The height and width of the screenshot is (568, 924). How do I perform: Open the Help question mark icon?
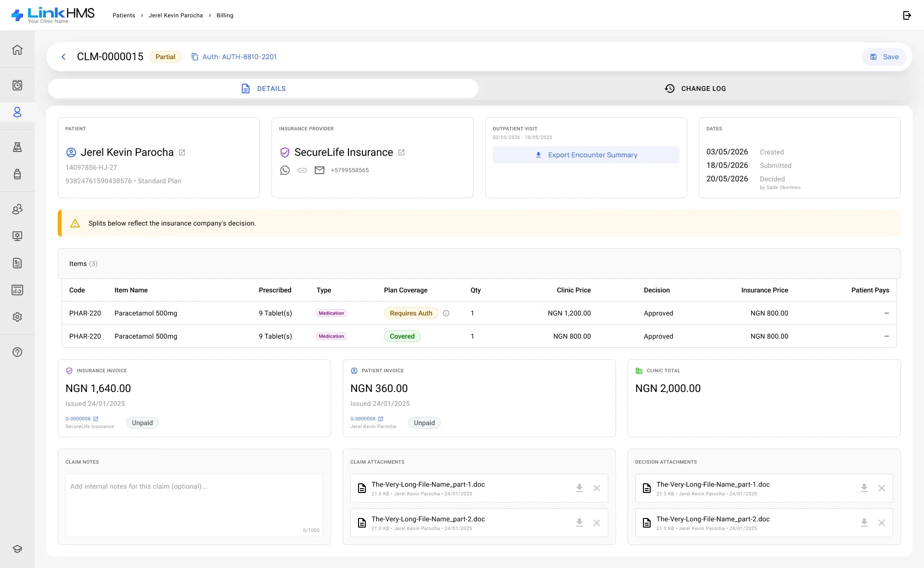click(17, 352)
